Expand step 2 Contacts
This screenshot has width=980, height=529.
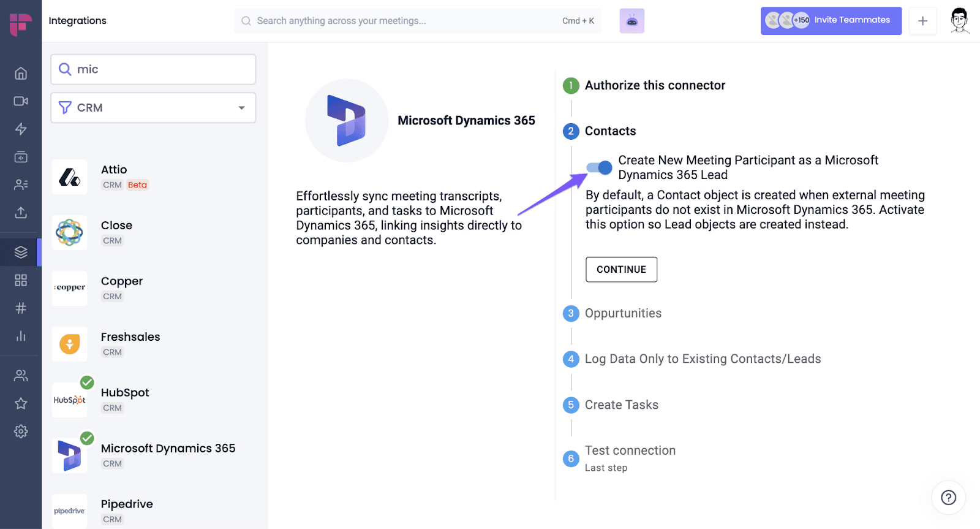tap(600, 131)
